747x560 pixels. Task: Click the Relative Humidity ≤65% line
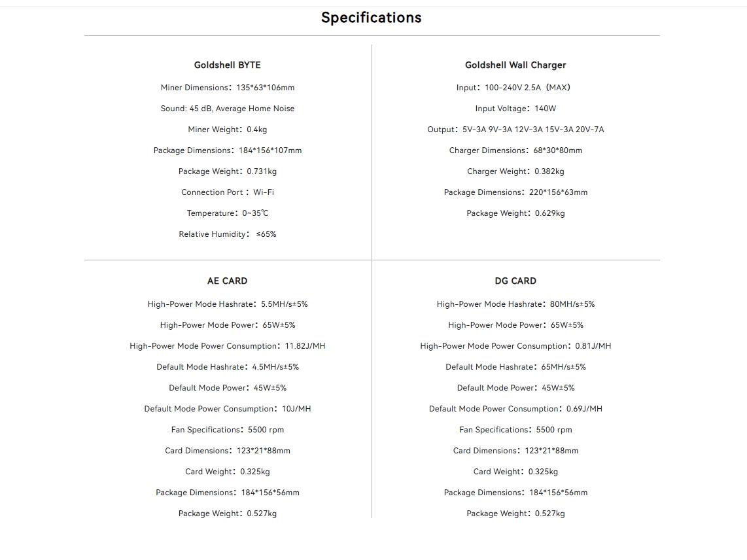228,234
